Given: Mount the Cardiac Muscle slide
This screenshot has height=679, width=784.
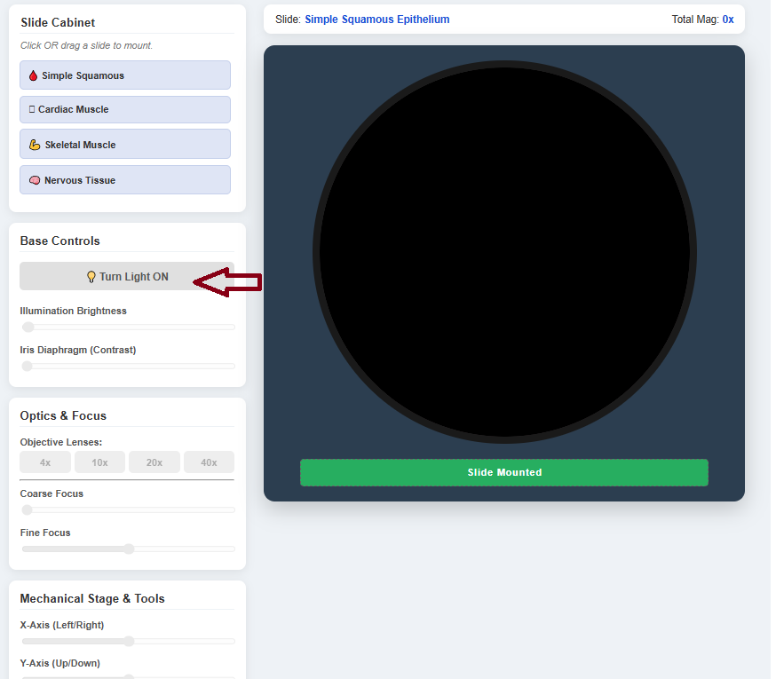Looking at the screenshot, I should 125,110.
